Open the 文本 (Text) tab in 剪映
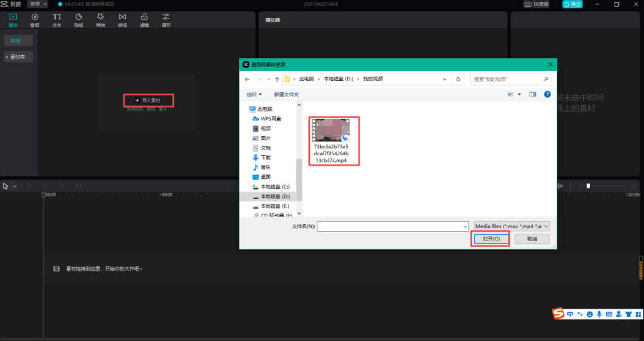Image resolution: width=644 pixels, height=341 pixels. pos(57,20)
